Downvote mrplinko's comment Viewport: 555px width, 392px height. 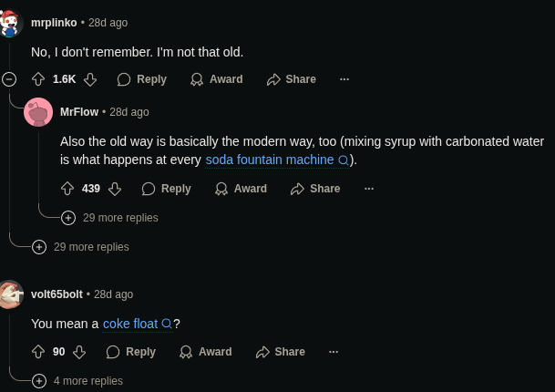90,79
